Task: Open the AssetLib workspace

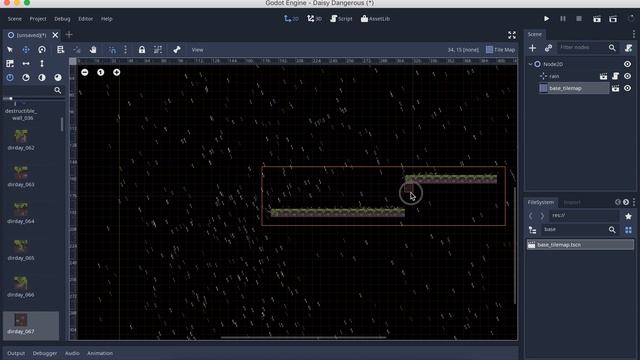Action: 375,19
